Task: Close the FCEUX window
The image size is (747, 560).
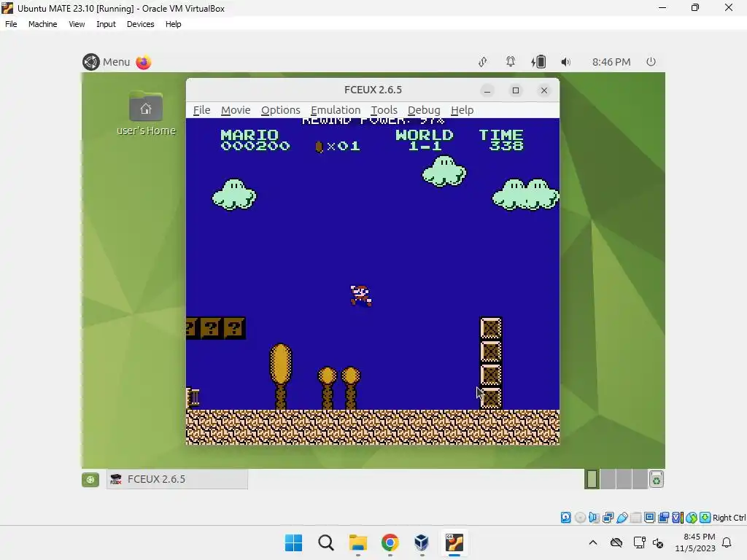Action: click(544, 90)
